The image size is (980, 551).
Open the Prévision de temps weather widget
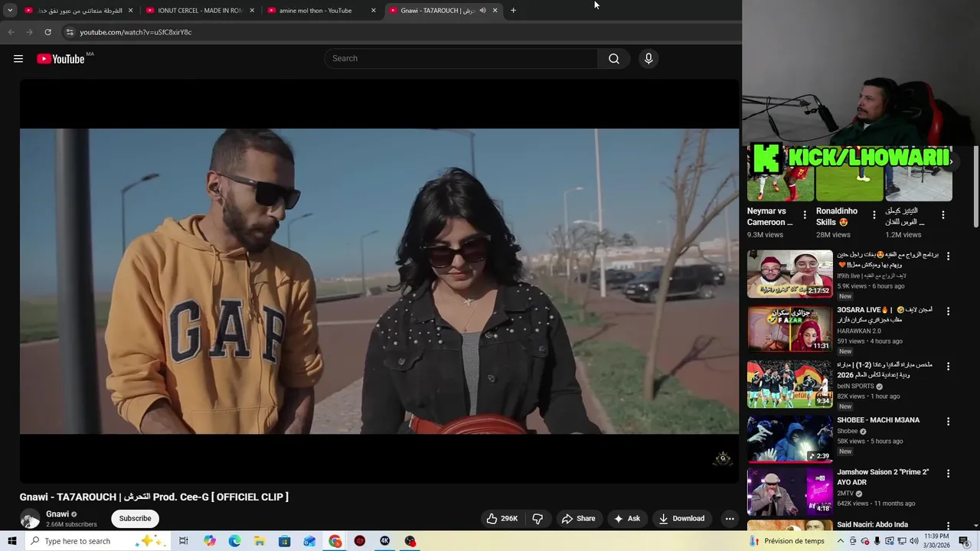(787, 541)
